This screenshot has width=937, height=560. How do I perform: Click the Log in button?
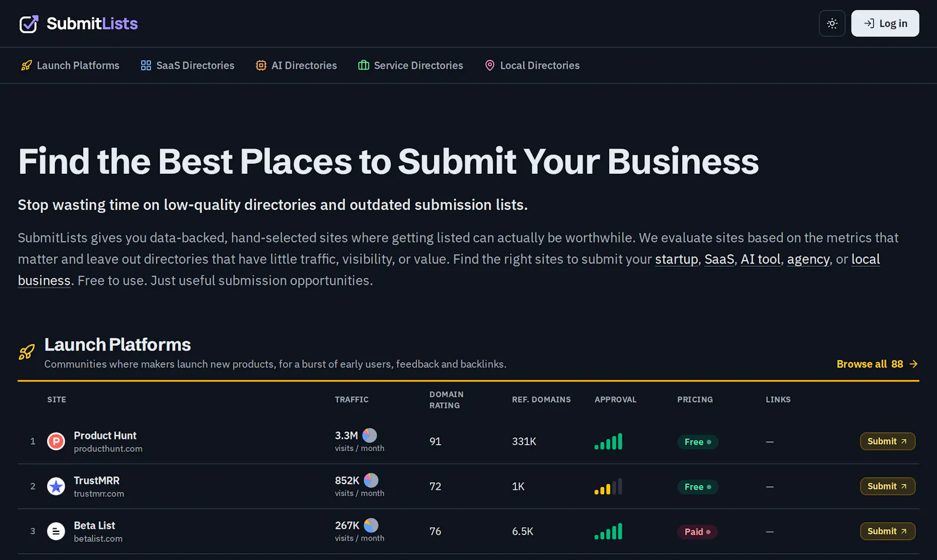tap(885, 23)
